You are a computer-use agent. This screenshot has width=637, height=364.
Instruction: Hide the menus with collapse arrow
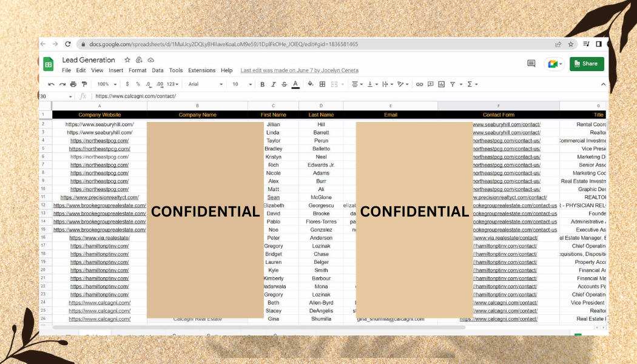click(x=603, y=84)
